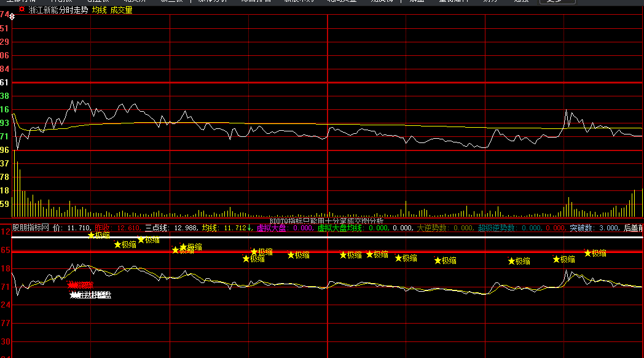This screenshot has height=358, width=644.
Task: Click the yellow 均线 legend label in the title row
Action: click(x=100, y=10)
